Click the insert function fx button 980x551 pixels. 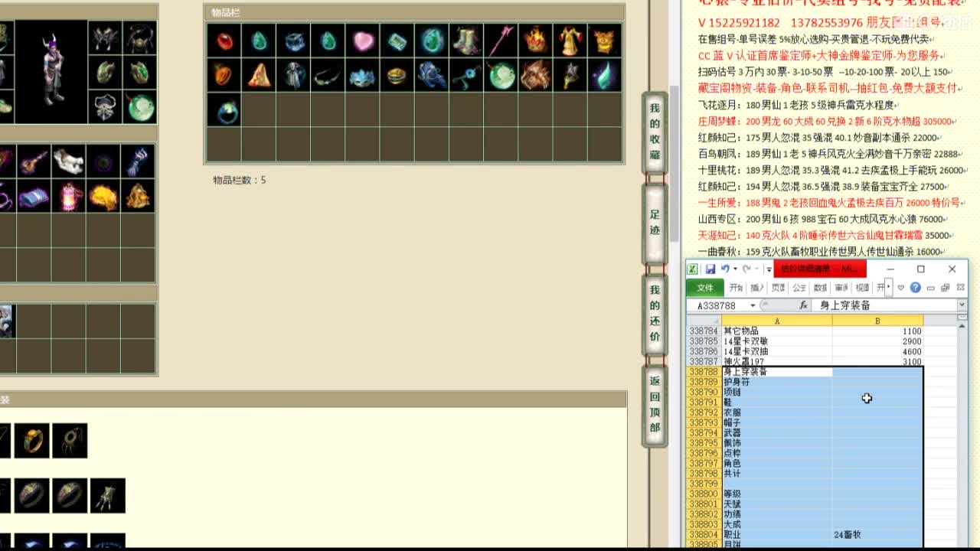coord(803,305)
